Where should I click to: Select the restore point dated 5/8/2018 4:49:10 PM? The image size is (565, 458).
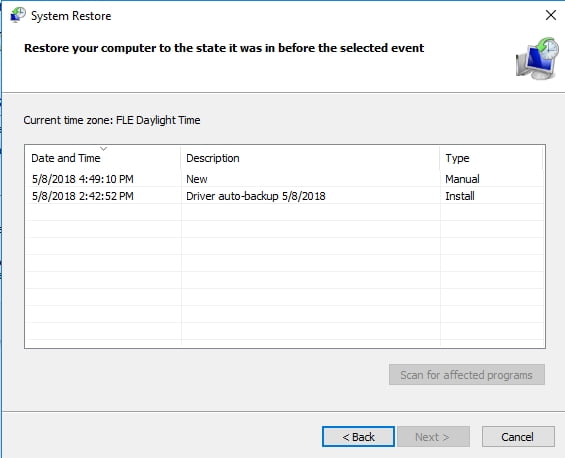[284, 179]
